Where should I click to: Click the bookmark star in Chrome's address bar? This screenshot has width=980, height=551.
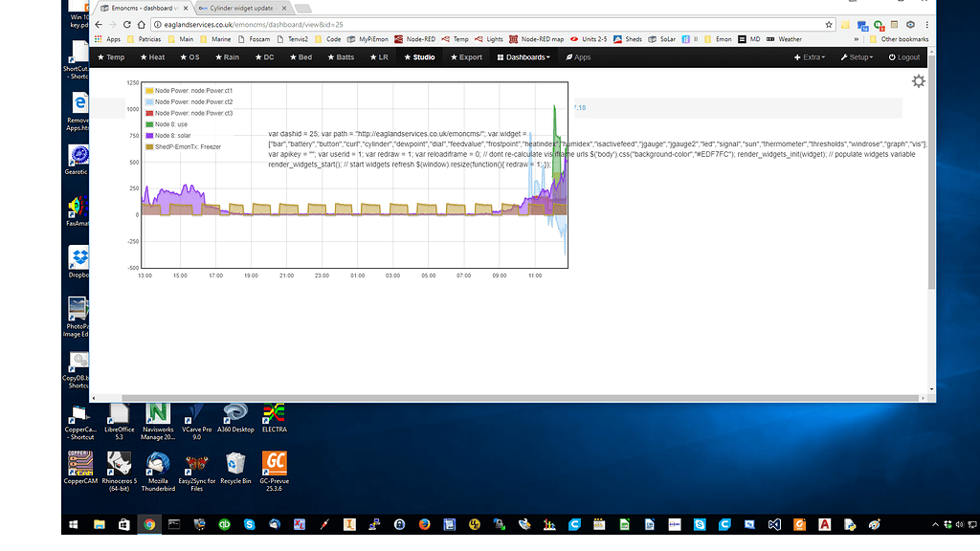[830, 24]
